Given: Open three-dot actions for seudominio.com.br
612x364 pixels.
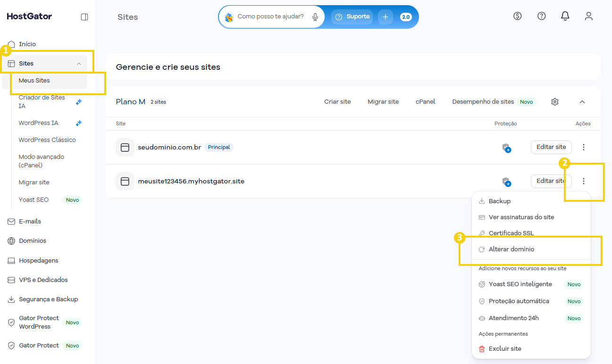Looking at the screenshot, I should point(584,147).
